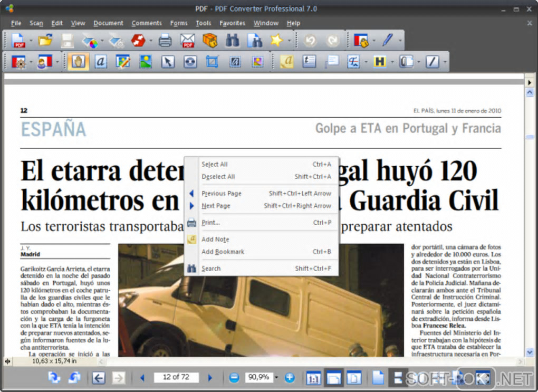Click the yellow sticky note tool
The width and height of the screenshot is (538, 392).
(287, 62)
